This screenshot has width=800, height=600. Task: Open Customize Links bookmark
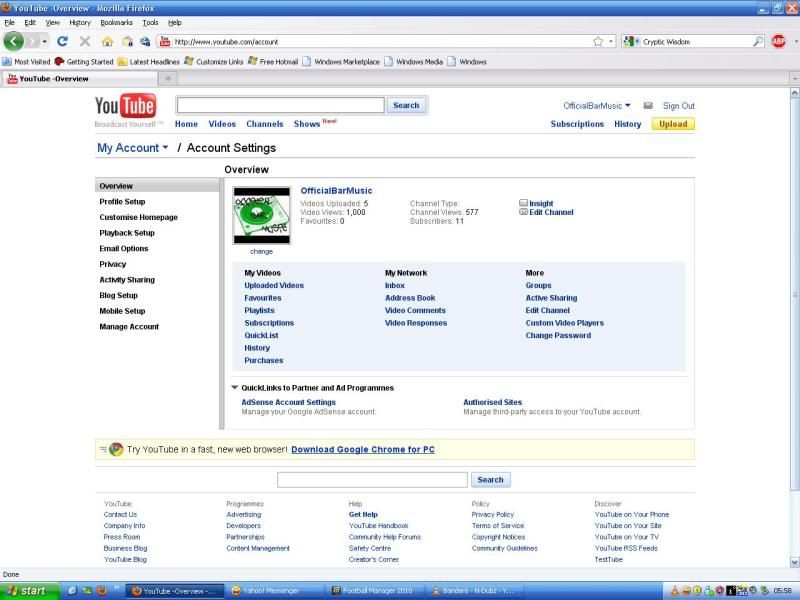tap(214, 62)
